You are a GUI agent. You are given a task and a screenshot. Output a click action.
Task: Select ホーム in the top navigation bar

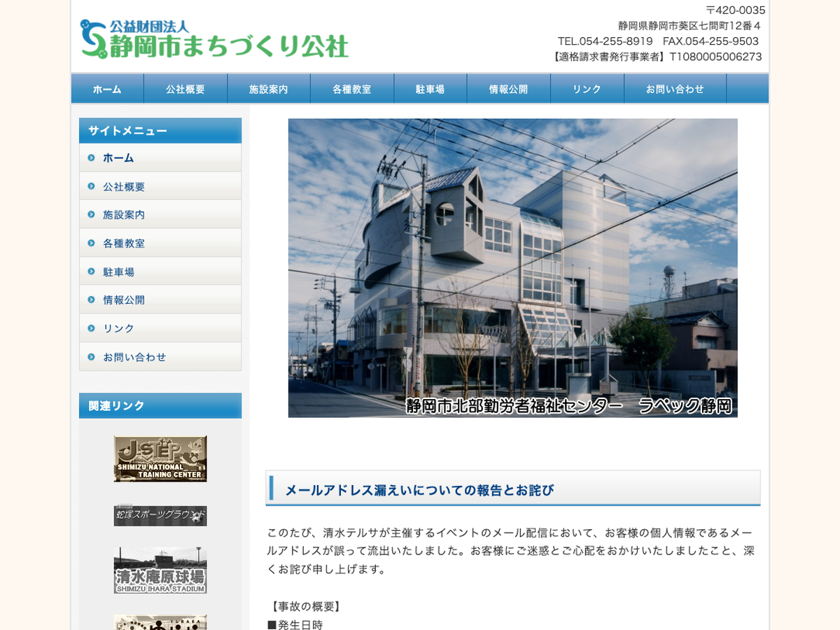click(x=107, y=89)
